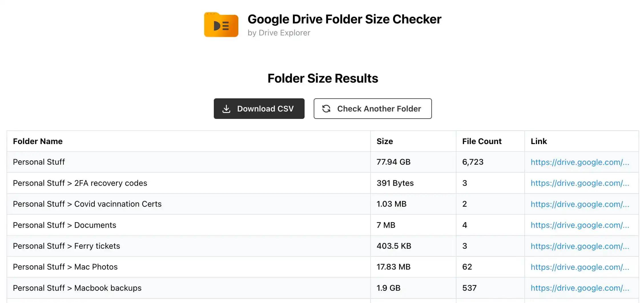Open the Drive link for Personal Stuff folder
644x303 pixels.
580,162
